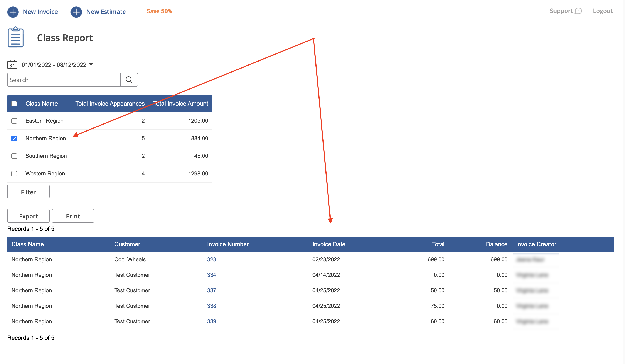This screenshot has height=364, width=625.
Task: Open the Support link
Action: [x=561, y=11]
